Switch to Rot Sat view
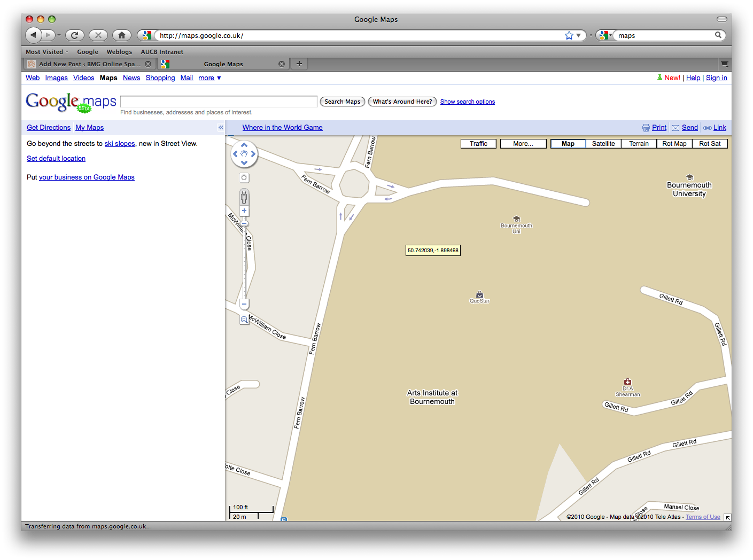The width and height of the screenshot is (753, 560). tap(710, 144)
